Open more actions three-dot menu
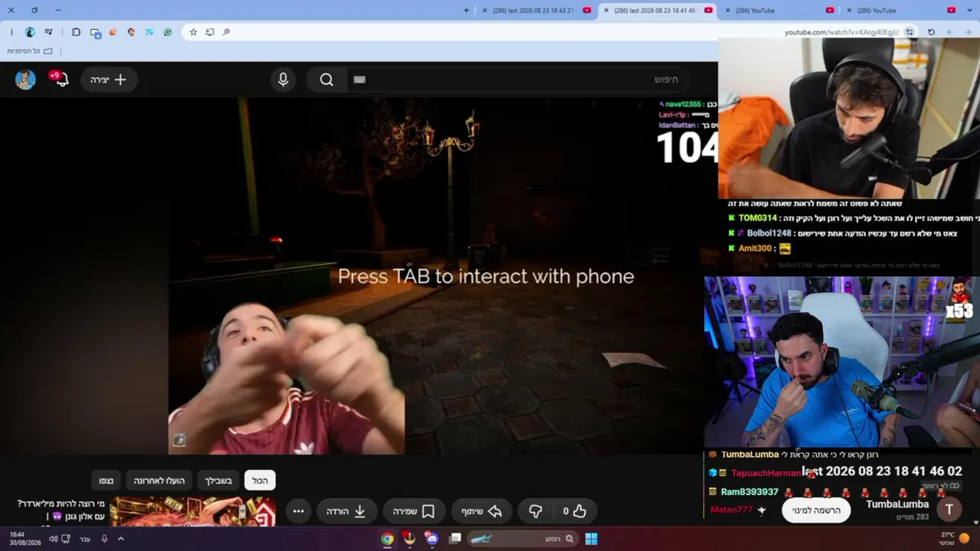980x551 pixels. [299, 511]
